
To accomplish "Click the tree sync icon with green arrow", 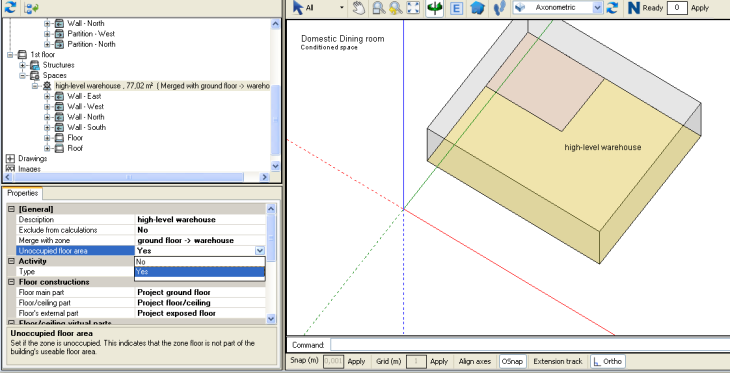I will (31, 8).
